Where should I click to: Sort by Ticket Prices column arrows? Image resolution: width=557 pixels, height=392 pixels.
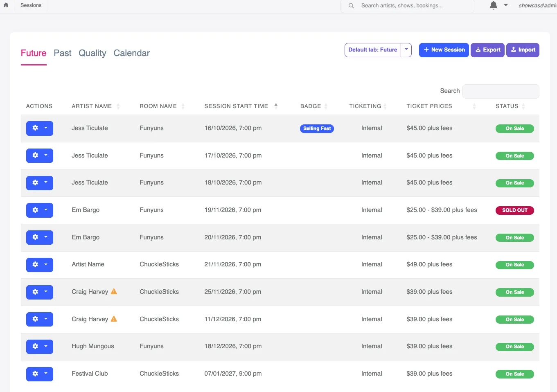(x=474, y=106)
